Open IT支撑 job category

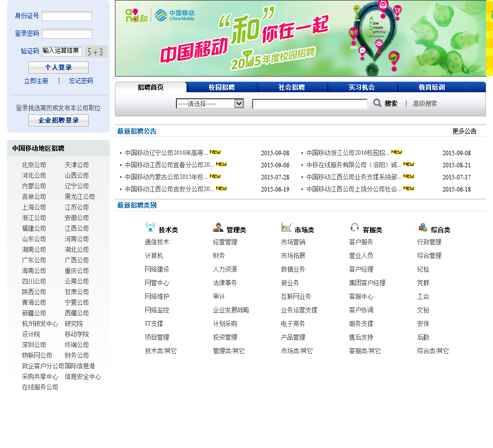pos(154,324)
